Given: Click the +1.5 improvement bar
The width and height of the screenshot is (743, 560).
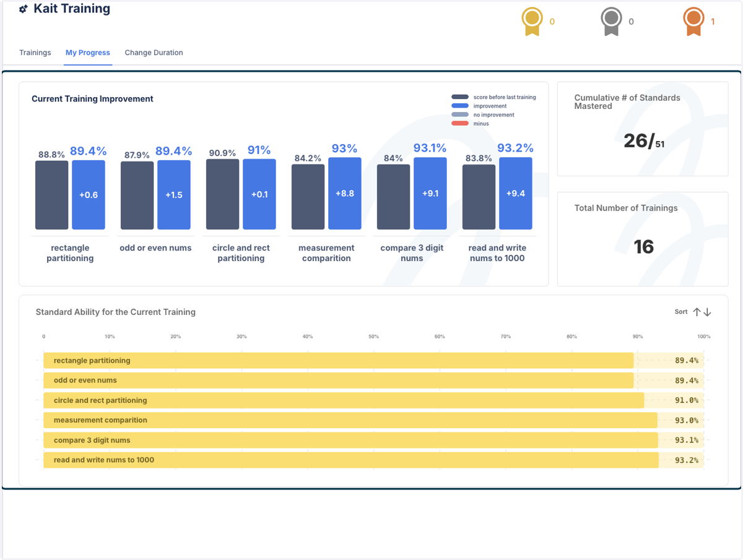Looking at the screenshot, I should click(x=174, y=195).
